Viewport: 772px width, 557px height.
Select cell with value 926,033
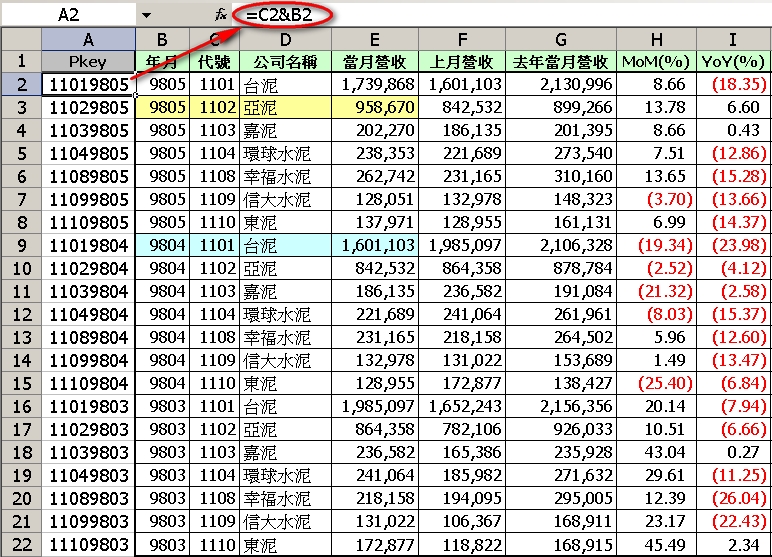pyautogui.click(x=561, y=429)
